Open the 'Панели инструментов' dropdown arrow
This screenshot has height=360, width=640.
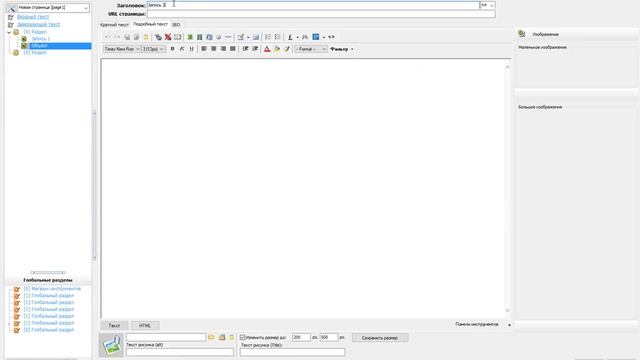[x=509, y=325]
